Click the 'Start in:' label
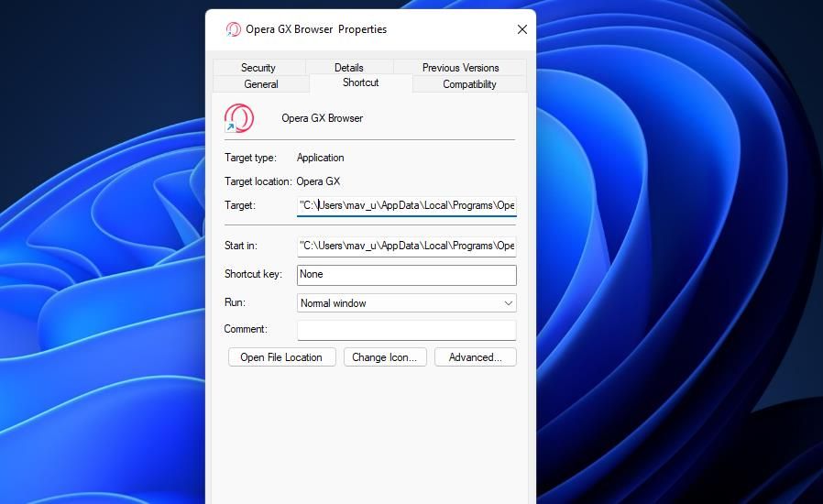Viewport: 823px width, 504px height. (x=241, y=246)
